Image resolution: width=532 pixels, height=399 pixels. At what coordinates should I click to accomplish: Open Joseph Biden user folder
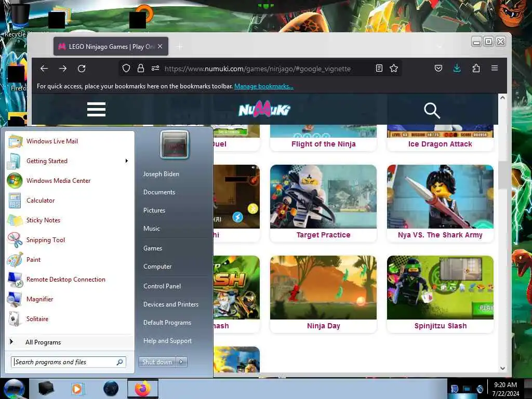pyautogui.click(x=161, y=174)
